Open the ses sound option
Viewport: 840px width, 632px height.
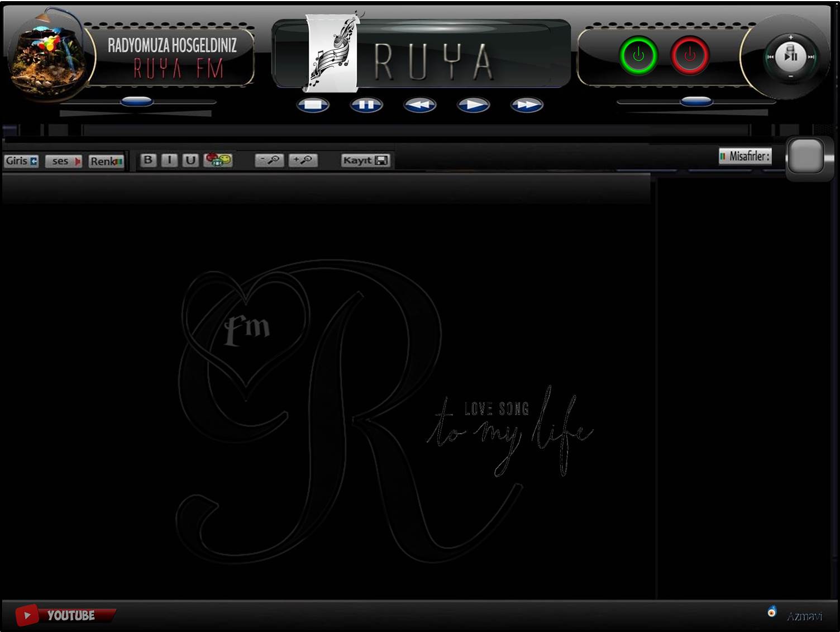[x=64, y=161]
